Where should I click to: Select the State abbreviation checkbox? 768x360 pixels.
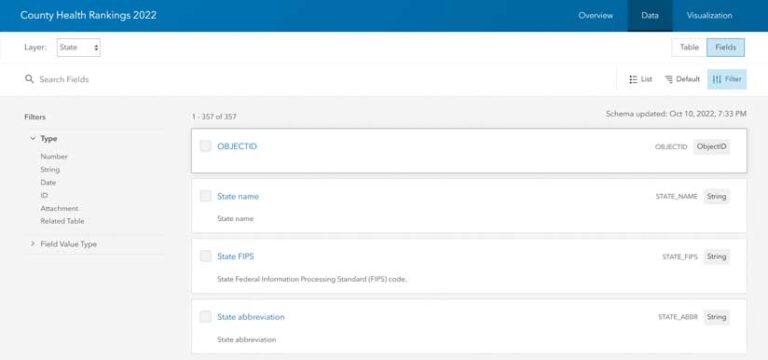[205, 316]
